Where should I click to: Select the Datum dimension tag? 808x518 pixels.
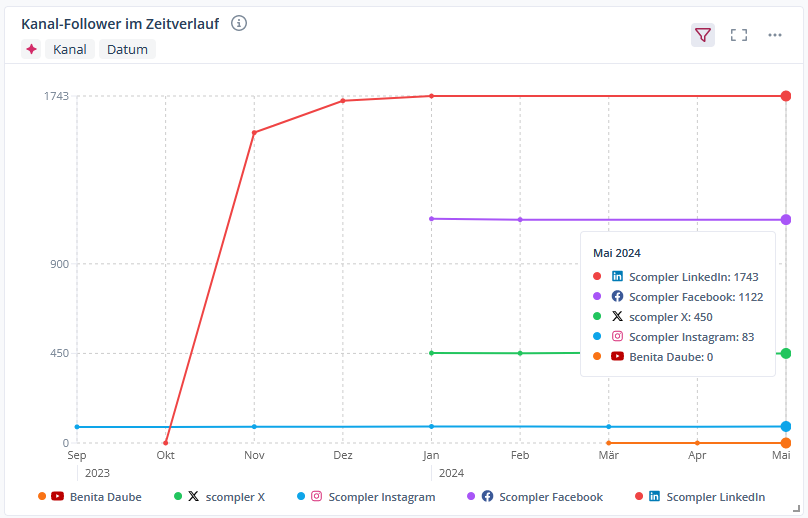(x=127, y=49)
